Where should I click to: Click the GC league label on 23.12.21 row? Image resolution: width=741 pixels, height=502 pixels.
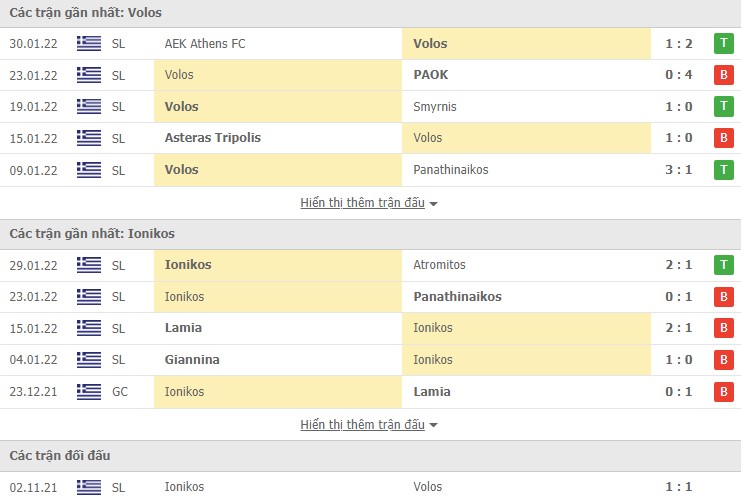click(x=119, y=392)
